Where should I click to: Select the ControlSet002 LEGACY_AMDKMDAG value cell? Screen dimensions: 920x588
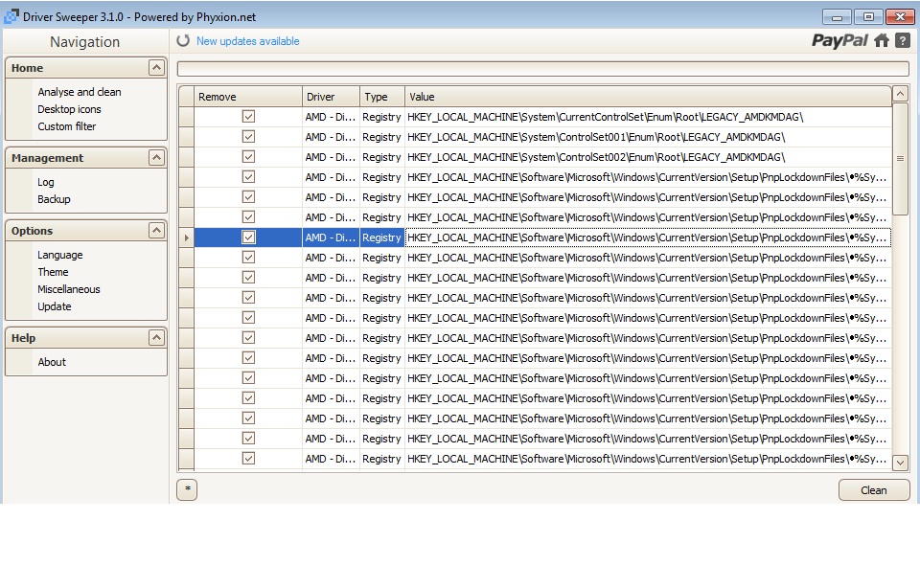pyautogui.click(x=648, y=156)
